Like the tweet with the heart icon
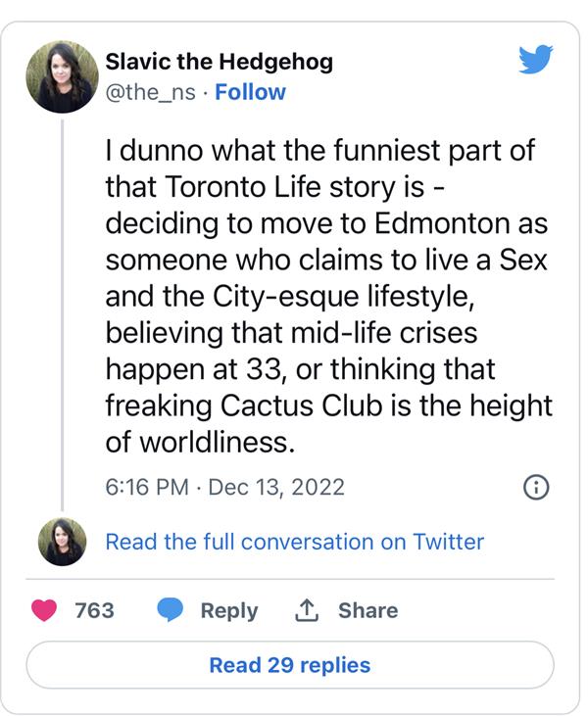Screen dimensions: 588x716 [x=44, y=610]
